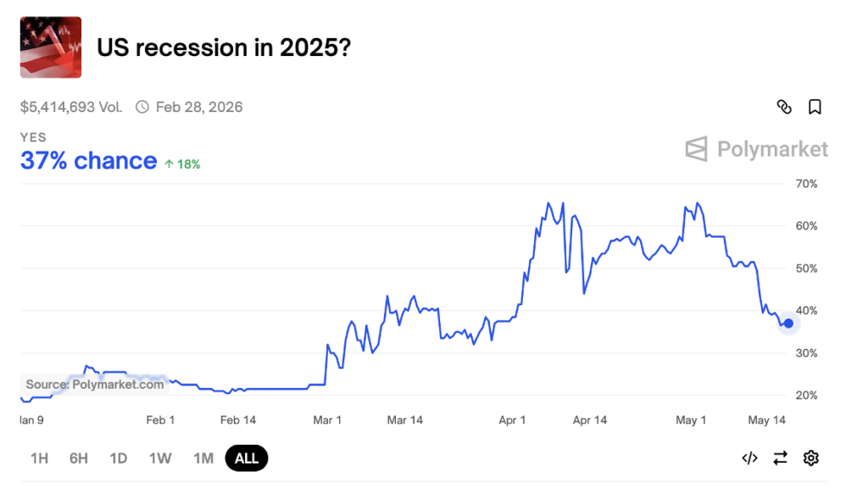This screenshot has height=494, width=868.
Task: Select the 6H time range
Action: (79, 458)
